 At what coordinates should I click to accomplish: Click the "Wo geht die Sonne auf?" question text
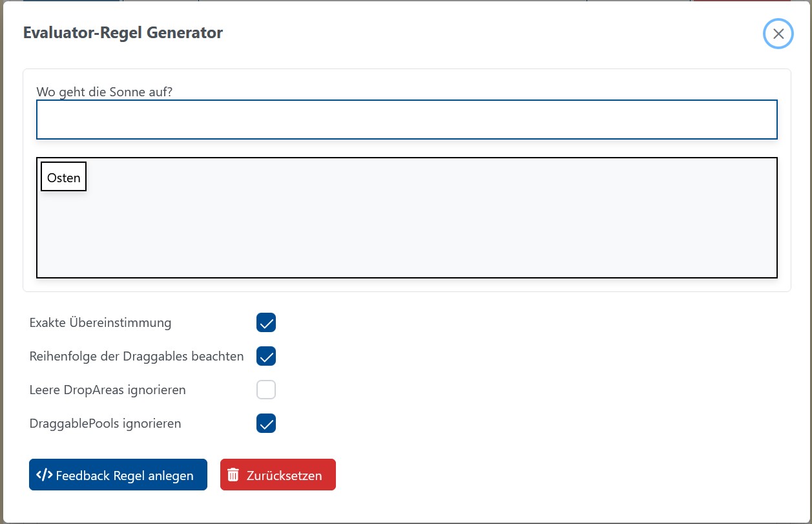(x=104, y=92)
